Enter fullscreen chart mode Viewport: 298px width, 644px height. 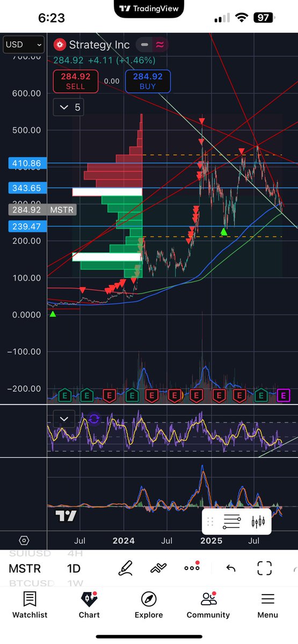click(264, 568)
